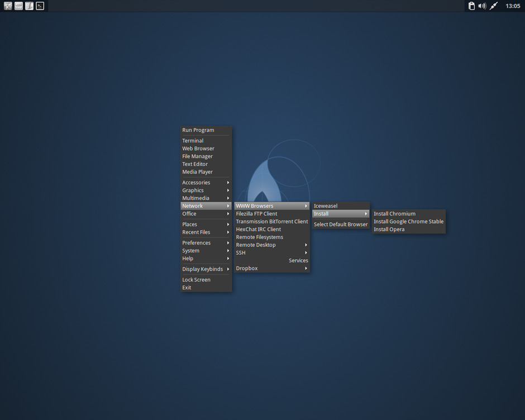
Task: Choose the Terminal menu entry
Action: [206, 141]
